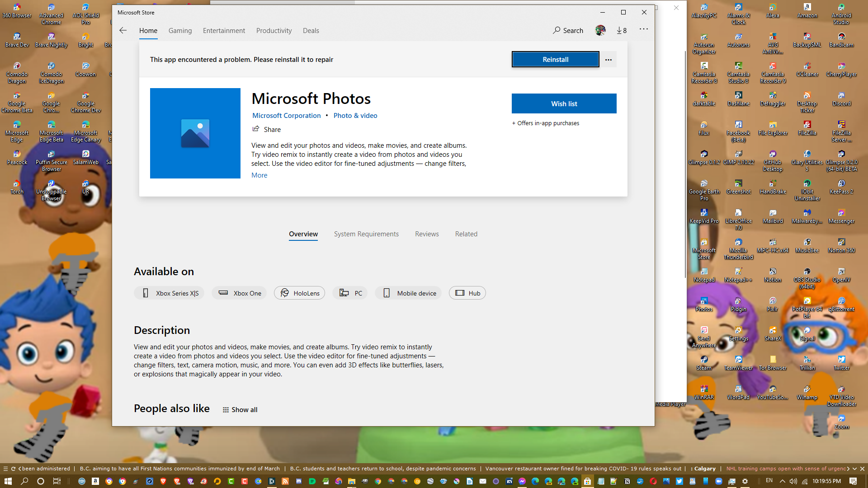Click the Microsoft Photos app tile image
This screenshot has height=488, width=868.
tap(195, 133)
